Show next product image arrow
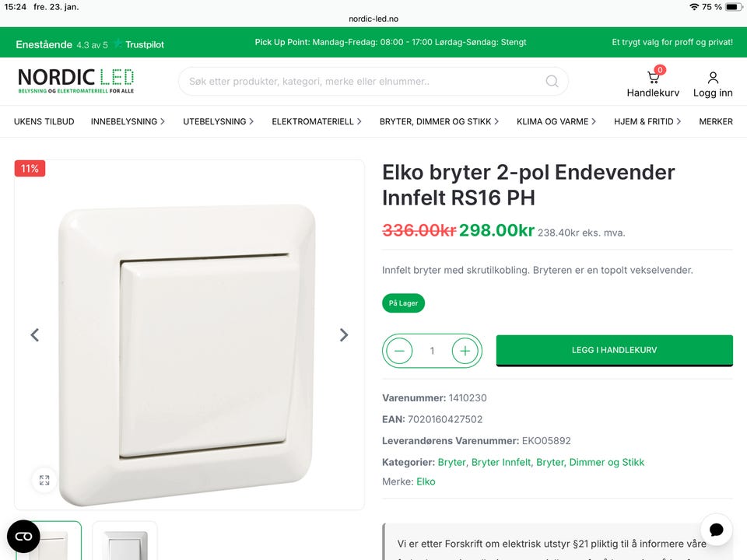The image size is (747, 560). tap(343, 334)
